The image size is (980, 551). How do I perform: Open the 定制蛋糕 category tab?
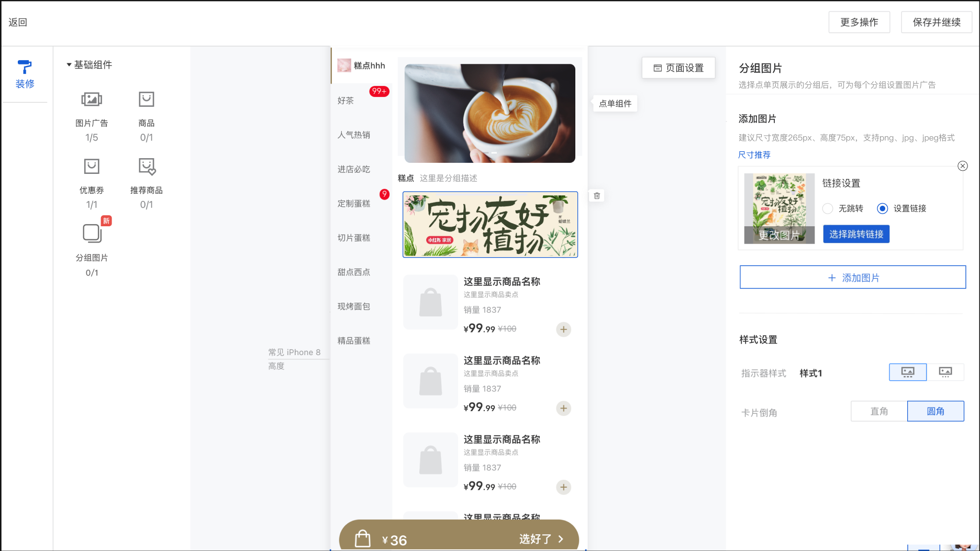(x=354, y=204)
